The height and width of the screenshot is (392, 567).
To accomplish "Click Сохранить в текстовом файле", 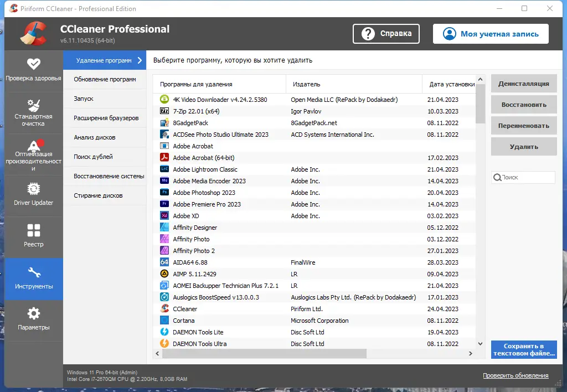I will pos(523,349).
